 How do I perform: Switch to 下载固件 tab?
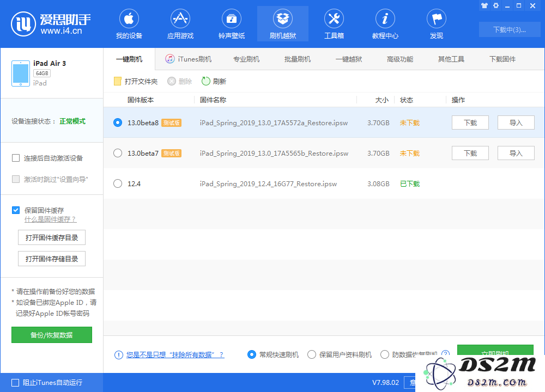click(502, 59)
